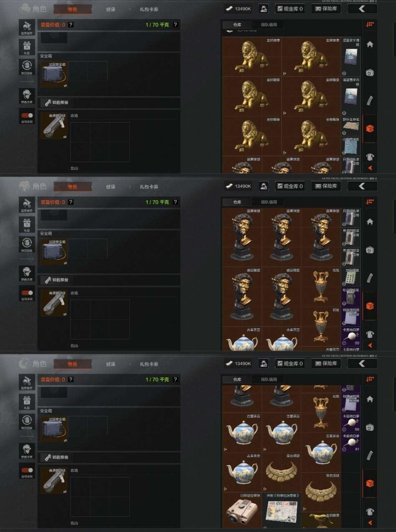Switch to the 健康 tab in top screenshot
The image size is (396, 532).
pos(111,9)
